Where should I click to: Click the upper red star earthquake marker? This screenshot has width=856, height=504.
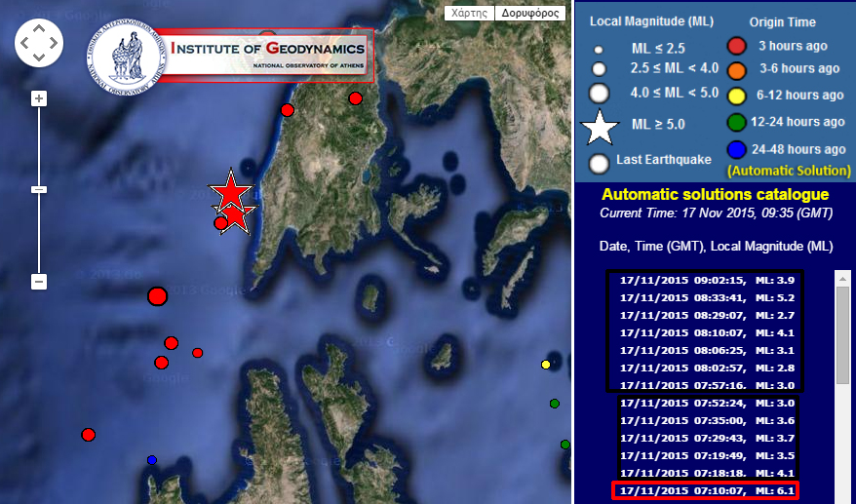[x=231, y=189]
